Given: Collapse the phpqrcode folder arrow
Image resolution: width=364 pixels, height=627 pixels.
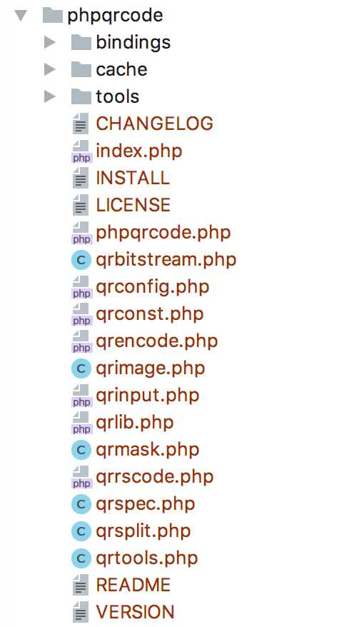Looking at the screenshot, I should coord(21,16).
